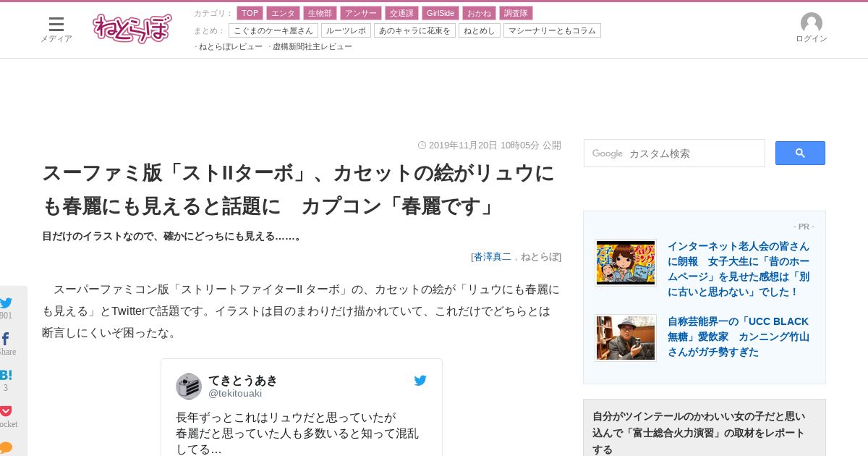Select the おかね category tab
Screen dimensions: 868x456
pyautogui.click(x=479, y=13)
